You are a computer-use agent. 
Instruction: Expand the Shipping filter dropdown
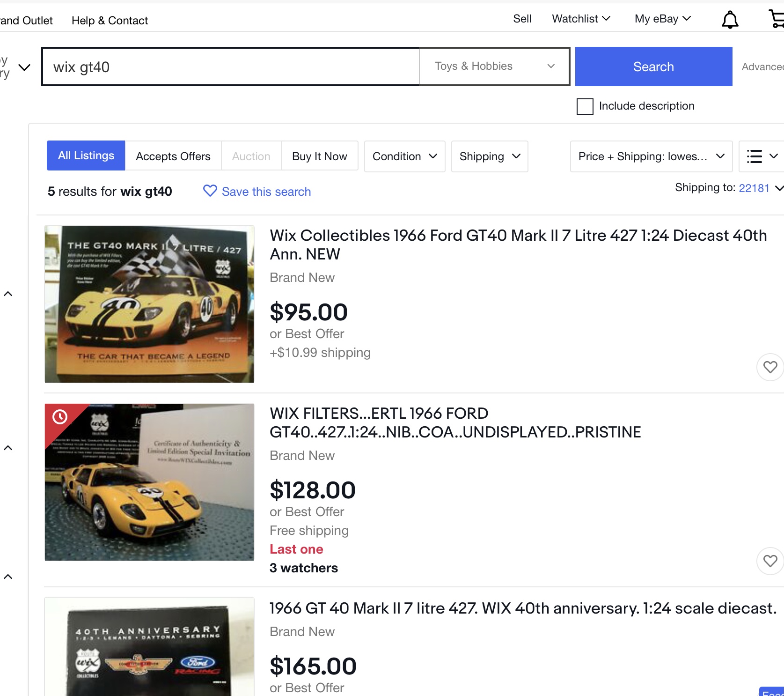490,156
